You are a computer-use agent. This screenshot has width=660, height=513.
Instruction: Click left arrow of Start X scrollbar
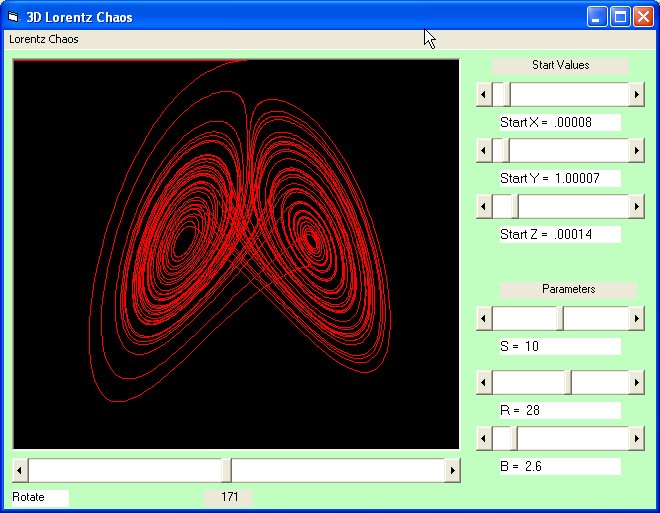[484, 94]
